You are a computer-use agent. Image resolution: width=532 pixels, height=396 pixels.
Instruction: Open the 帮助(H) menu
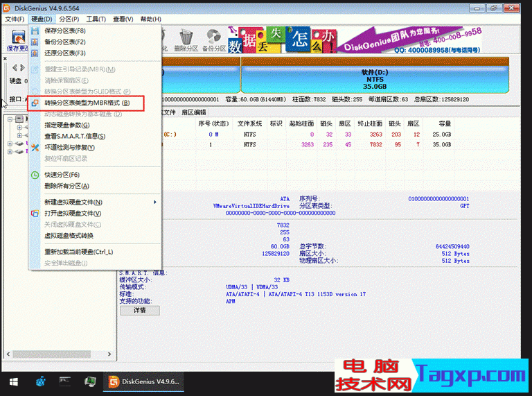tap(150, 19)
